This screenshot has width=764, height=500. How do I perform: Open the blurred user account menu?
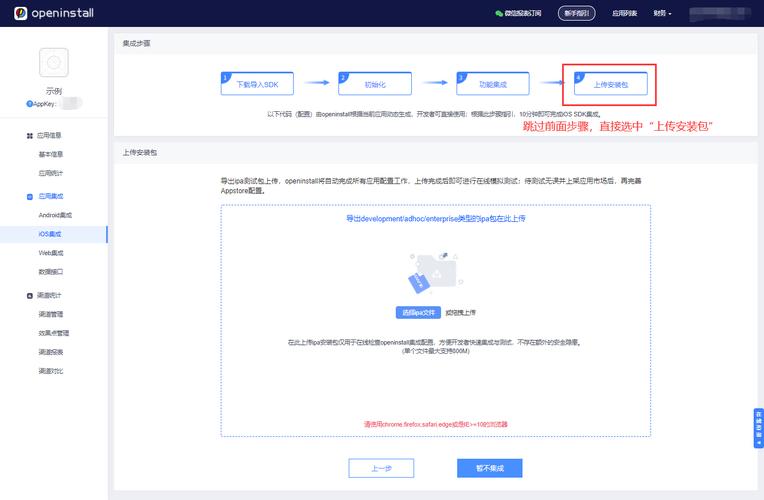pyautogui.click(x=724, y=13)
